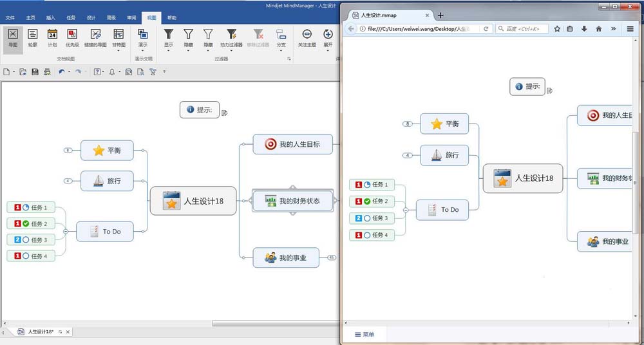Click the notes icon beside 提示 in MindManager

click(x=224, y=113)
